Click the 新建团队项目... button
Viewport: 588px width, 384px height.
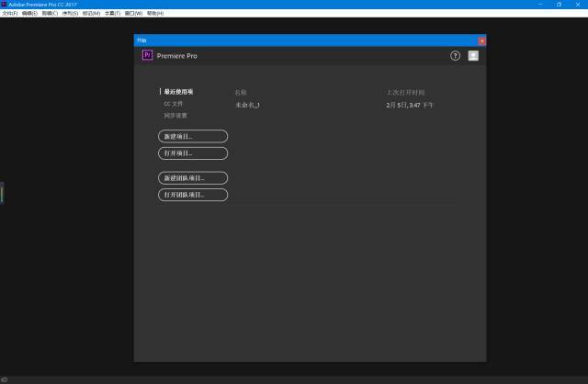[193, 177]
